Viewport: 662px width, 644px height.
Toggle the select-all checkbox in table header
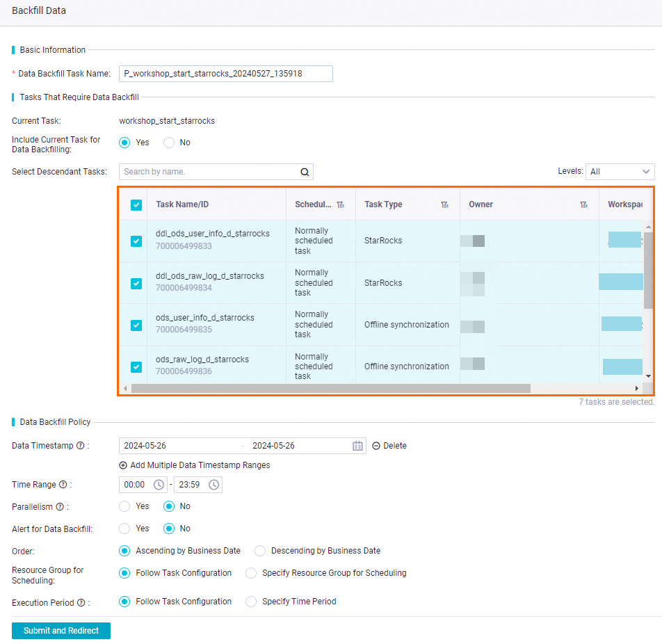136,204
